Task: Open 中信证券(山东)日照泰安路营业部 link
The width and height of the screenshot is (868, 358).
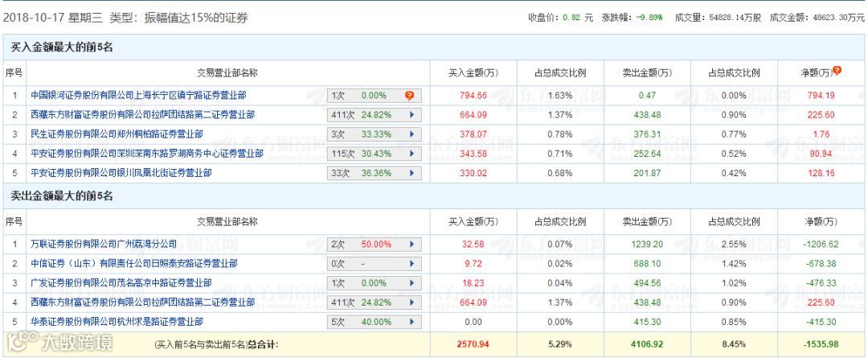Action: (x=134, y=263)
